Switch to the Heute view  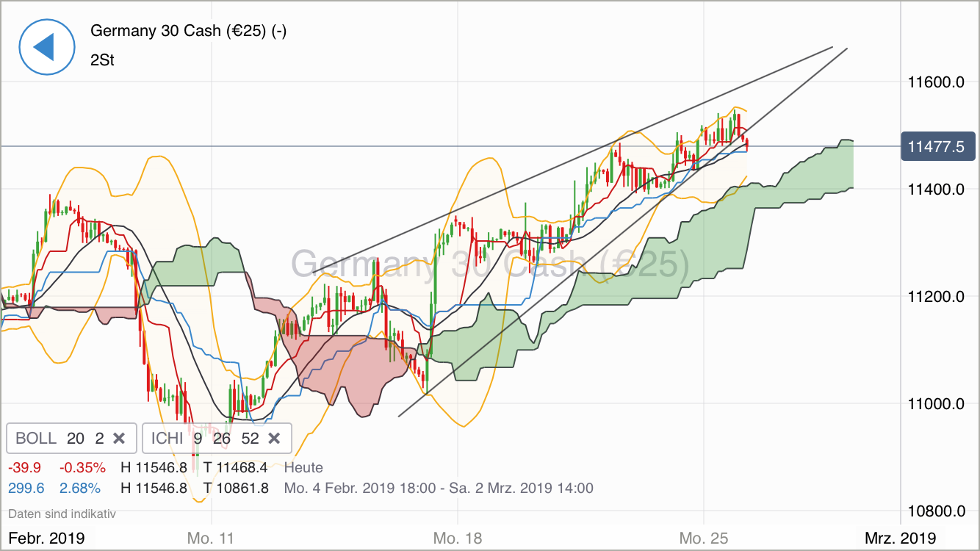click(303, 467)
